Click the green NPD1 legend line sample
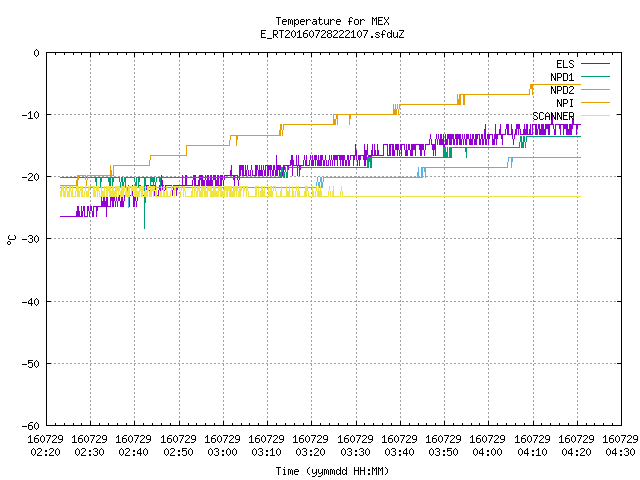 (595, 77)
